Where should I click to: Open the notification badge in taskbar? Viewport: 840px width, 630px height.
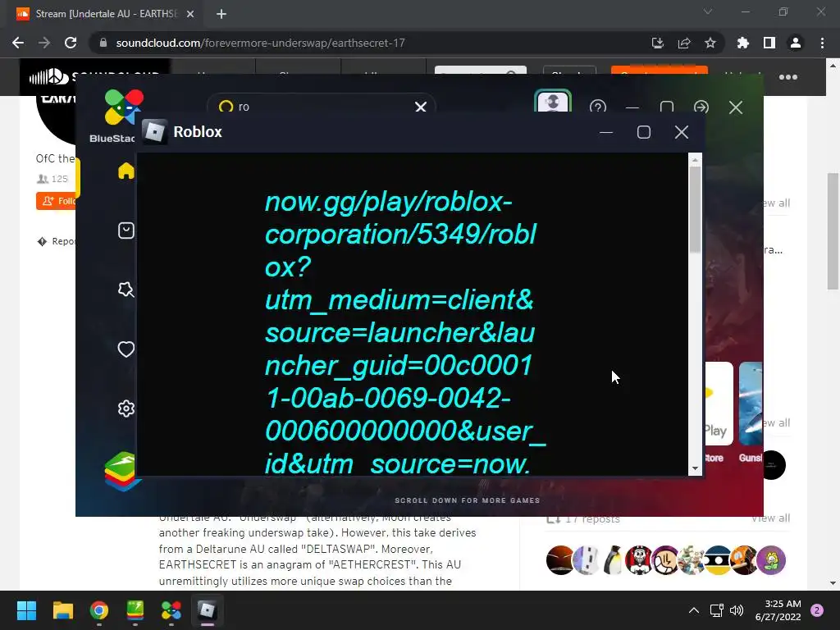pos(818,610)
